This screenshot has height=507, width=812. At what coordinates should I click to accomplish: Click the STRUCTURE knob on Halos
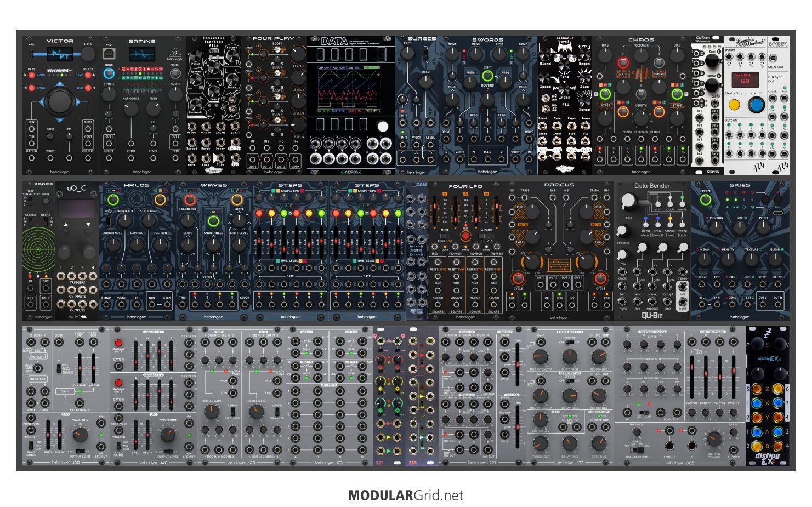tap(148, 221)
